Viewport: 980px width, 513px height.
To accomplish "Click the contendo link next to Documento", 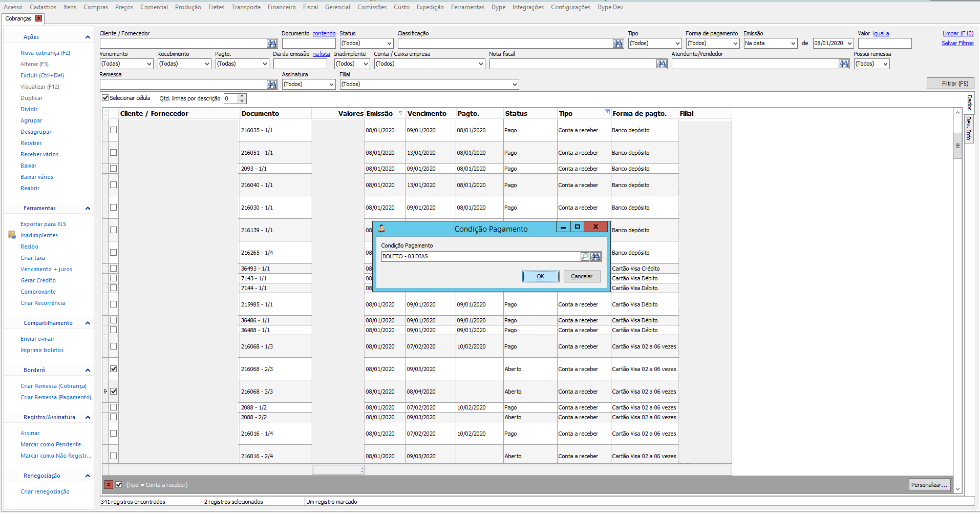I will (x=324, y=33).
